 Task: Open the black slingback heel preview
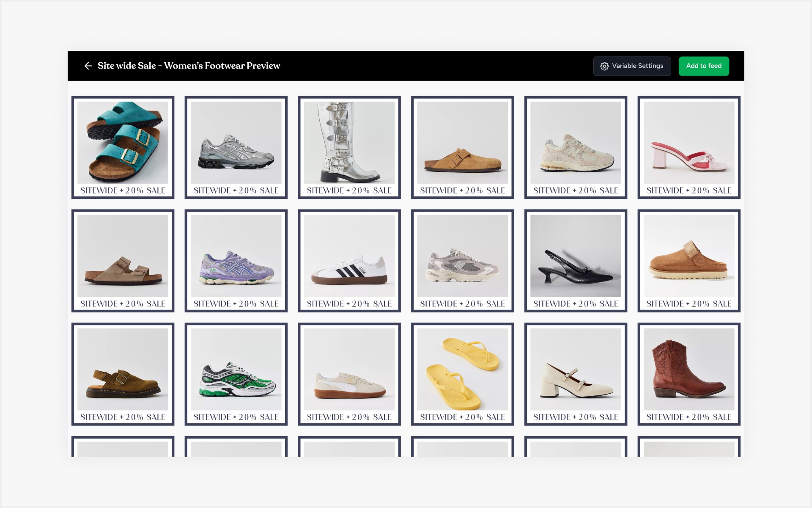576,256
